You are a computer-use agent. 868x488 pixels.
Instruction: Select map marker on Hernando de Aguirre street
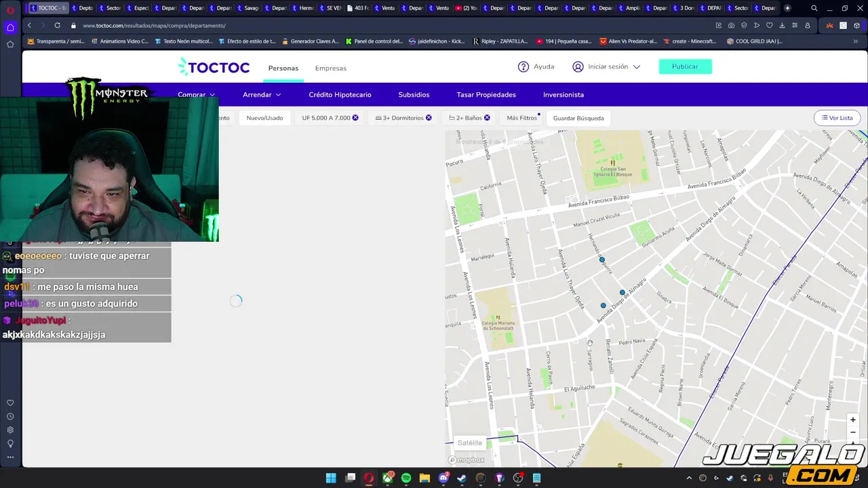601,260
